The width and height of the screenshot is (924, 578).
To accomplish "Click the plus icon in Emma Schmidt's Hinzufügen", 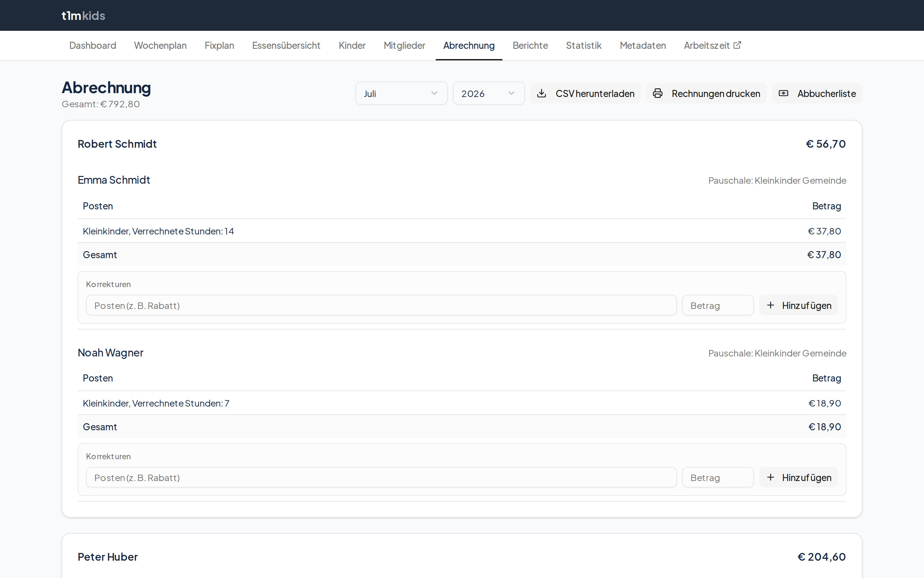I will coord(771,305).
